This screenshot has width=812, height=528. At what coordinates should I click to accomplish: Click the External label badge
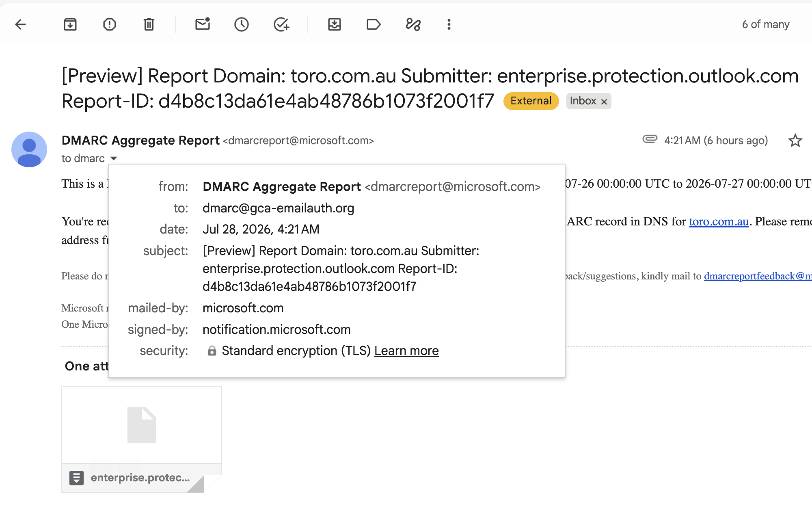point(531,101)
